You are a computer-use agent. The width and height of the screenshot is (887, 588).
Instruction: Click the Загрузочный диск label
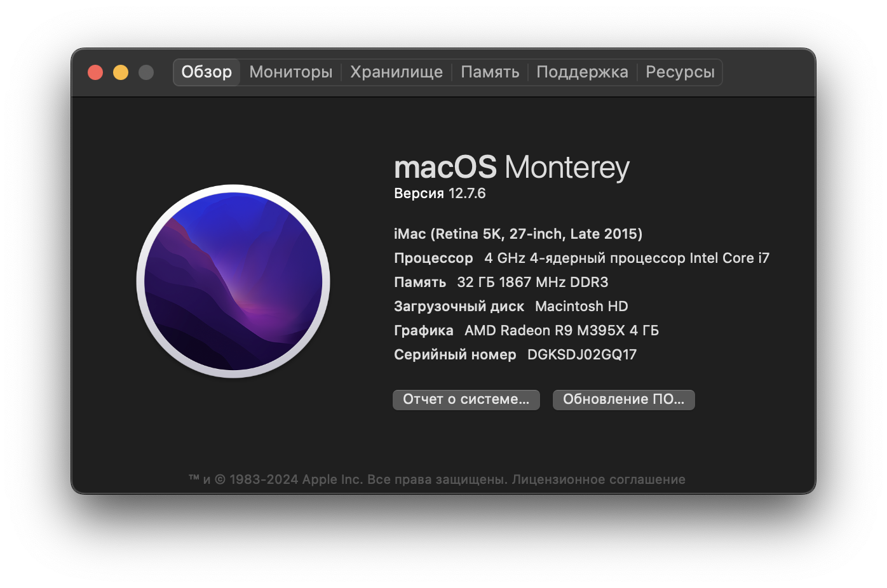tap(459, 307)
